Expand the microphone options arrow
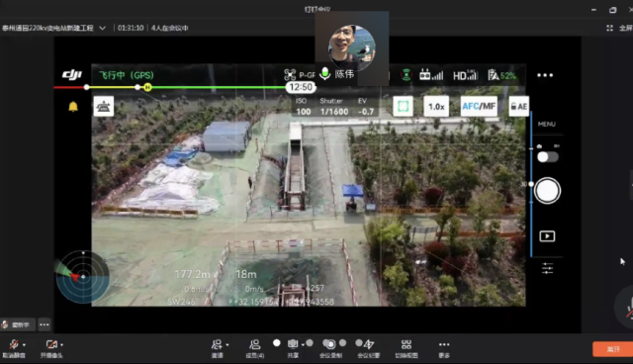This screenshot has height=364, width=633. 24,344
